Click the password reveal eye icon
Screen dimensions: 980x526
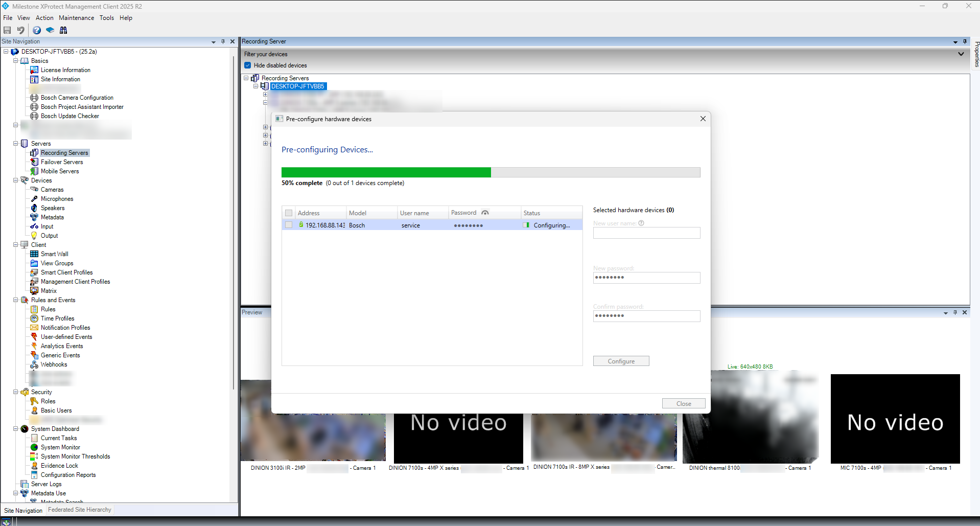(x=485, y=213)
